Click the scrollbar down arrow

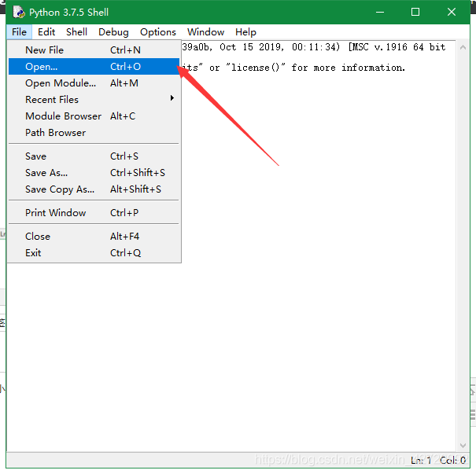tap(463, 445)
